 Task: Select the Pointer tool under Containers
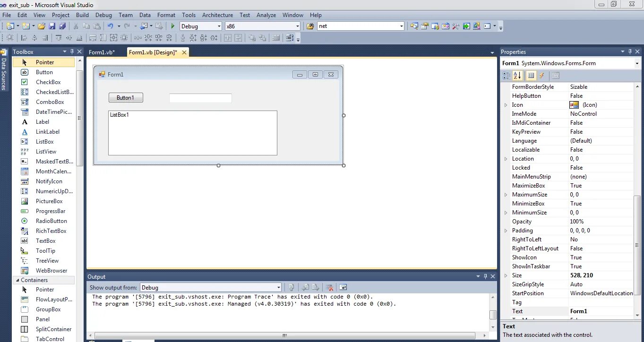[x=43, y=290]
